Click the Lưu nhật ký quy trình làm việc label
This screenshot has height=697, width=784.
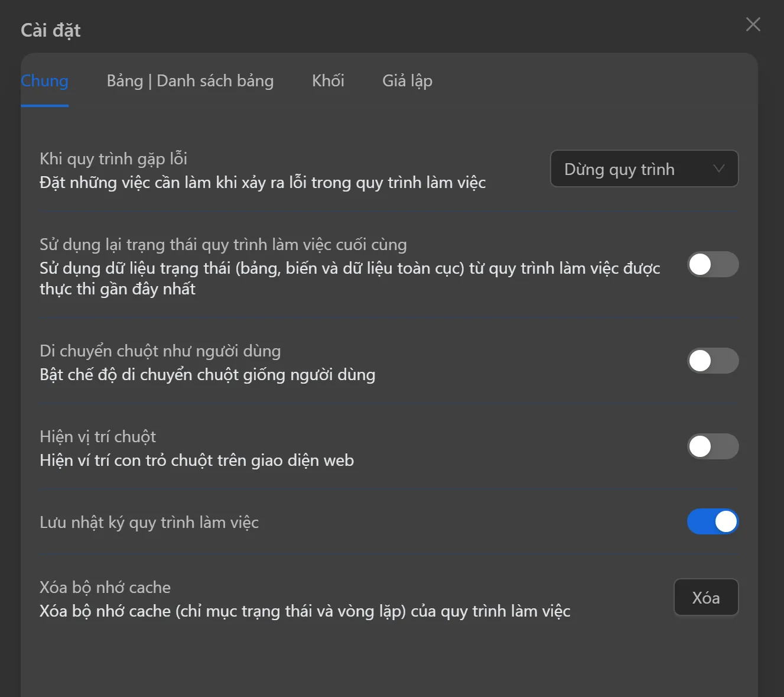click(149, 522)
